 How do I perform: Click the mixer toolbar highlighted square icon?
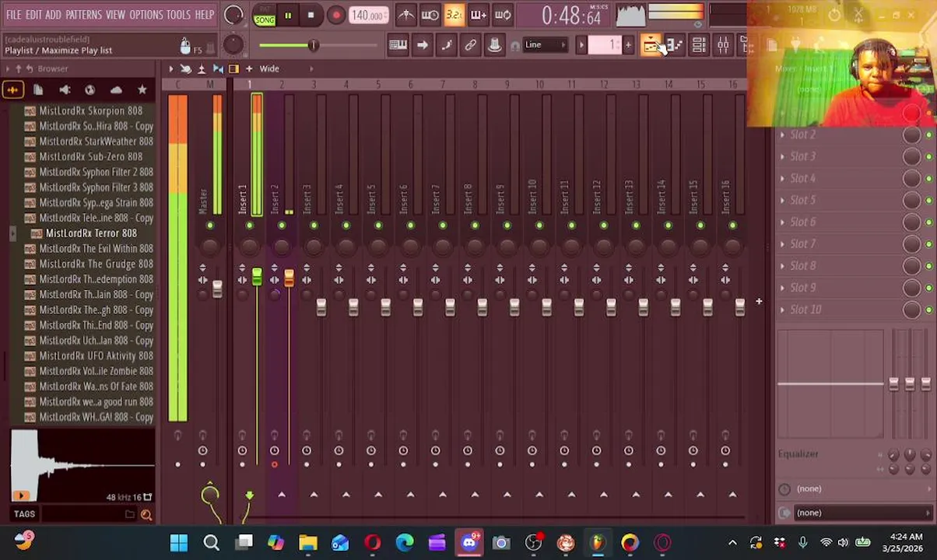point(233,69)
